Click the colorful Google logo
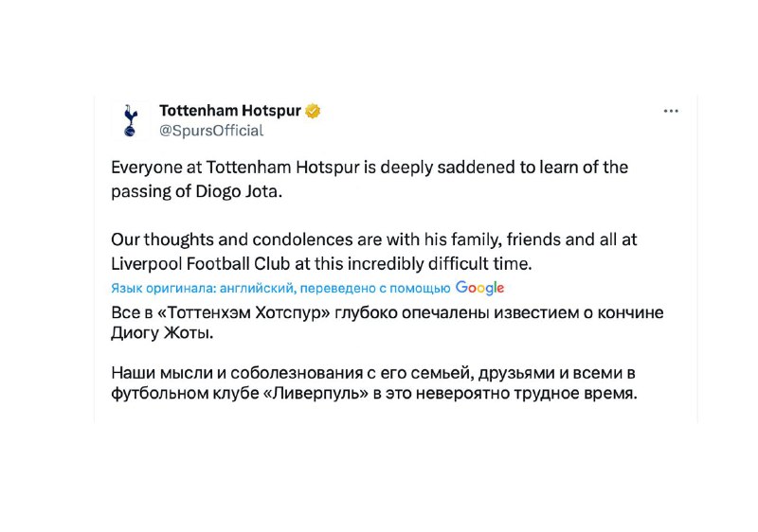The image size is (758, 532). point(479,288)
